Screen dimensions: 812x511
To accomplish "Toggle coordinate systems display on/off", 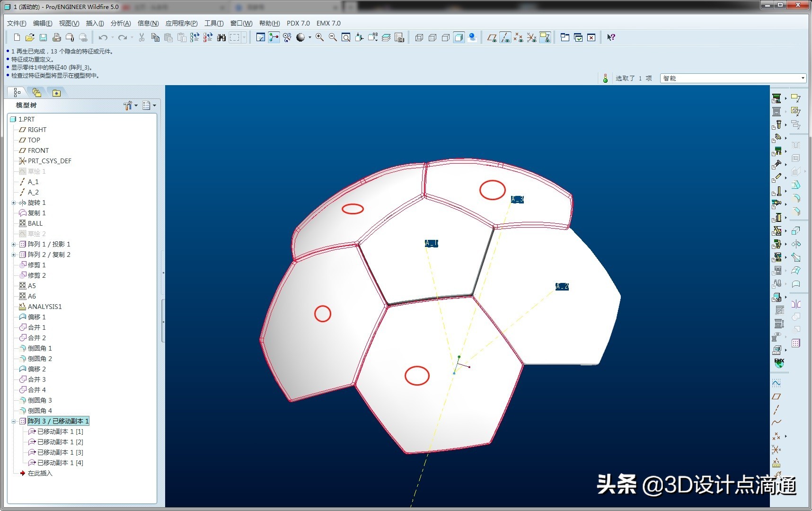I will (532, 37).
